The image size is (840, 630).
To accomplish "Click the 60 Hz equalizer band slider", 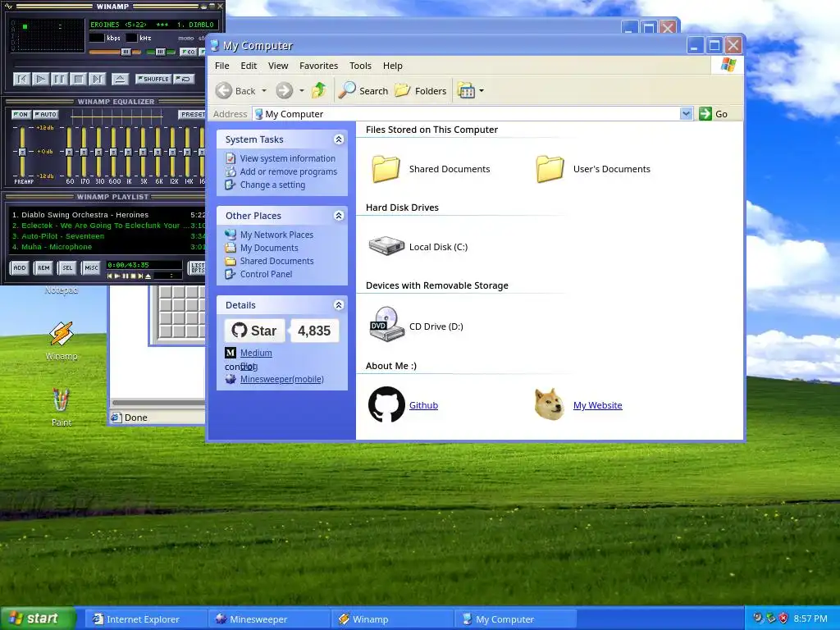I will point(69,152).
